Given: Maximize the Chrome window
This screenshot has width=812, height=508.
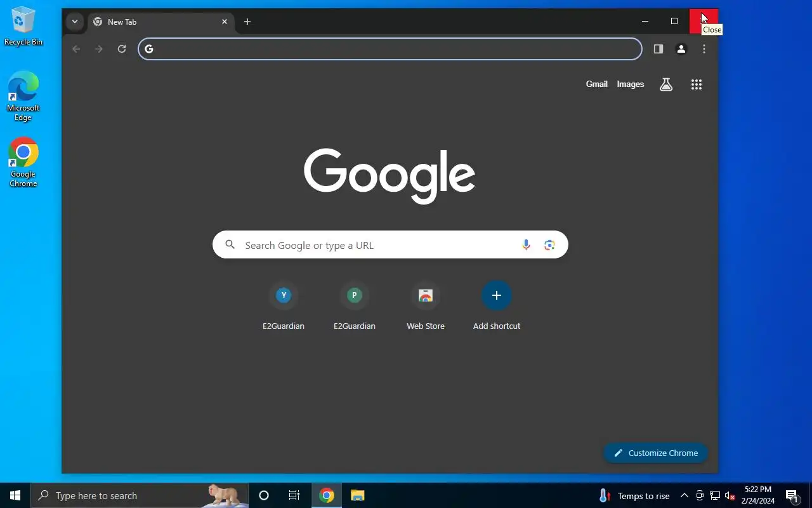Looking at the screenshot, I should [x=674, y=21].
